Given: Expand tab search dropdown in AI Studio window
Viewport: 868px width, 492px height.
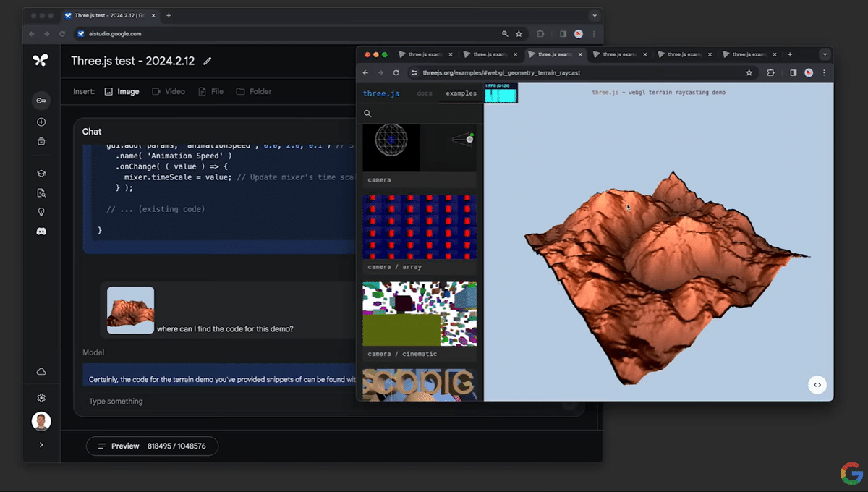Looking at the screenshot, I should [595, 15].
